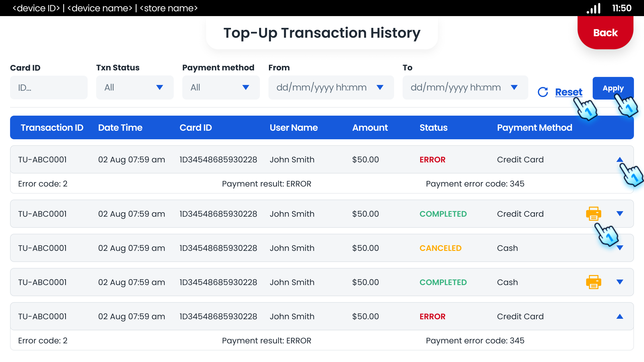Image resolution: width=644 pixels, height=362 pixels.
Task: Tap the signal strength indicator in the status bar
Action: click(x=594, y=8)
